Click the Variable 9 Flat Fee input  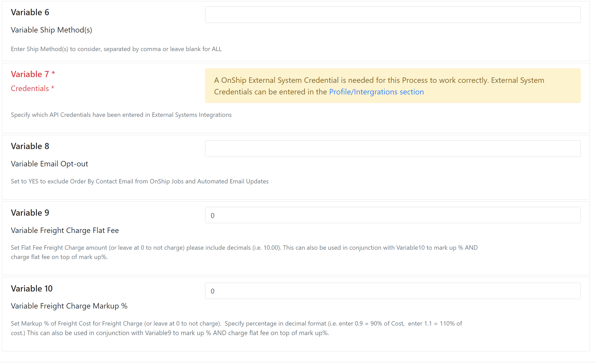(393, 215)
